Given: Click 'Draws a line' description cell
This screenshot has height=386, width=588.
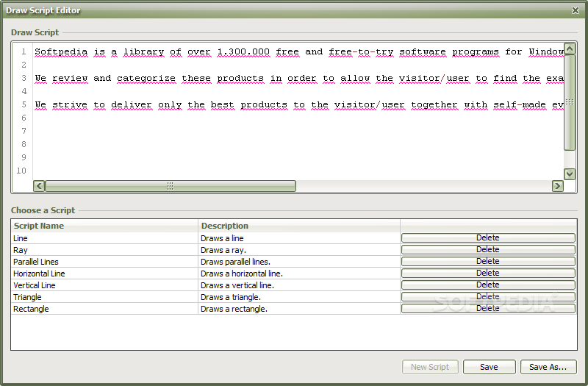Looking at the screenshot, I should 299,238.
